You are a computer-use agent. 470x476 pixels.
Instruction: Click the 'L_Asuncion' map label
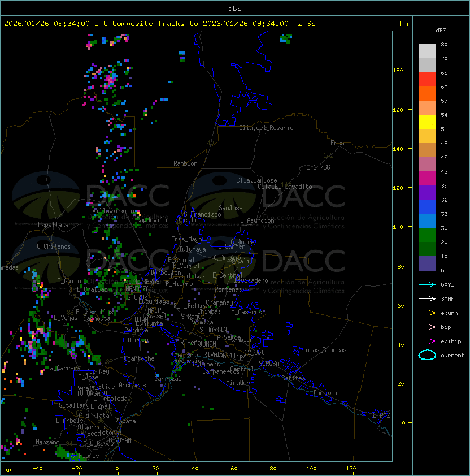tap(257, 220)
